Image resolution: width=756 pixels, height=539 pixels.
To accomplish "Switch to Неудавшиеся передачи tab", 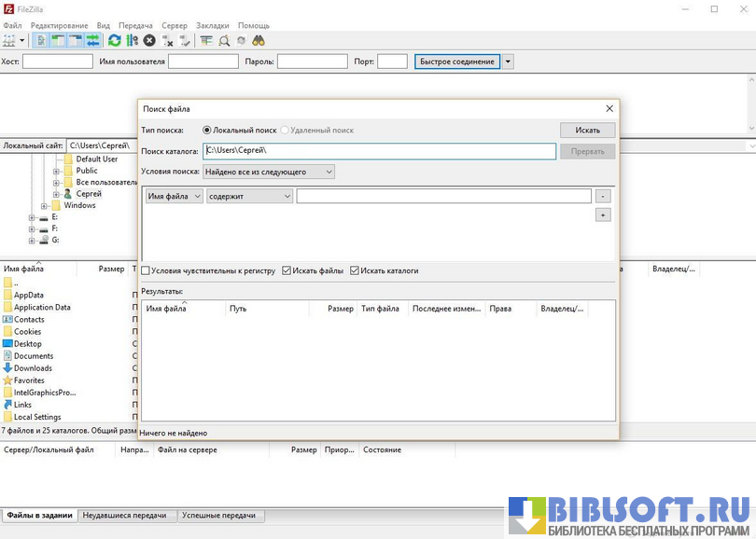I will tap(125, 516).
